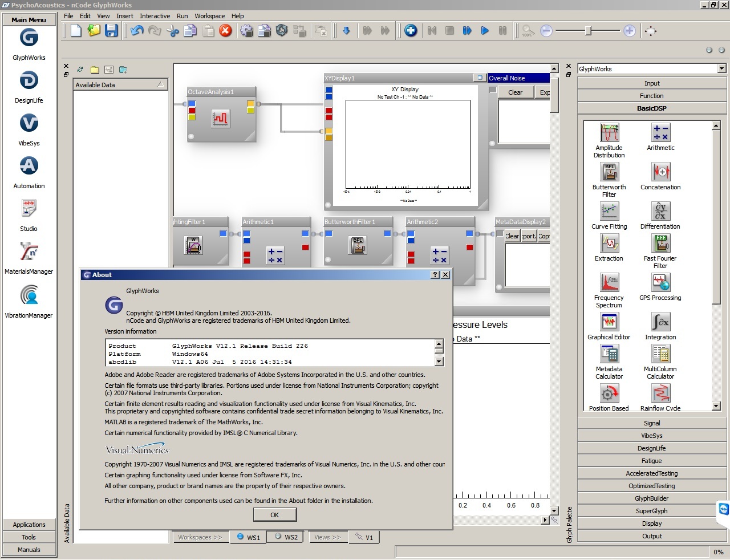Open the Insert menu
This screenshot has height=560, width=730.
(125, 16)
